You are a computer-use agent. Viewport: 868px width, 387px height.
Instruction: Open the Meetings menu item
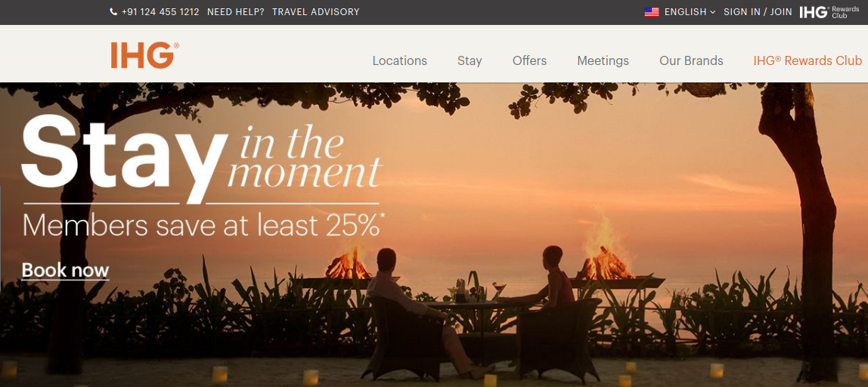(603, 61)
